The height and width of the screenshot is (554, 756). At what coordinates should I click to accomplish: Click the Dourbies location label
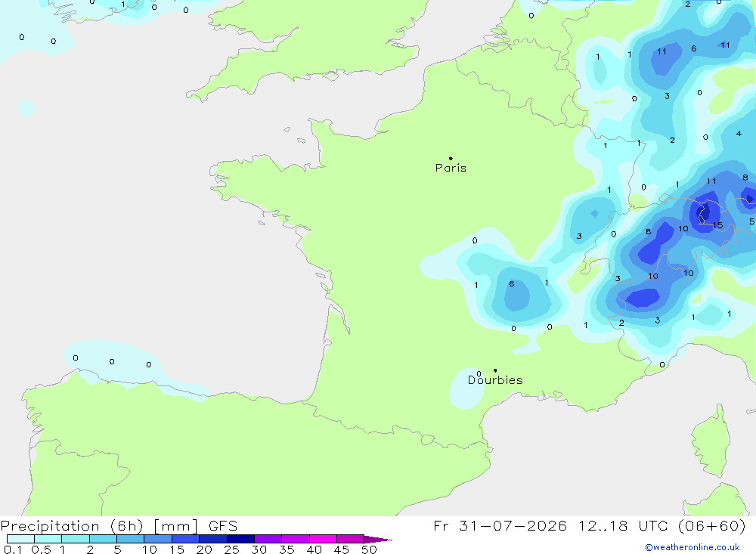tap(495, 380)
